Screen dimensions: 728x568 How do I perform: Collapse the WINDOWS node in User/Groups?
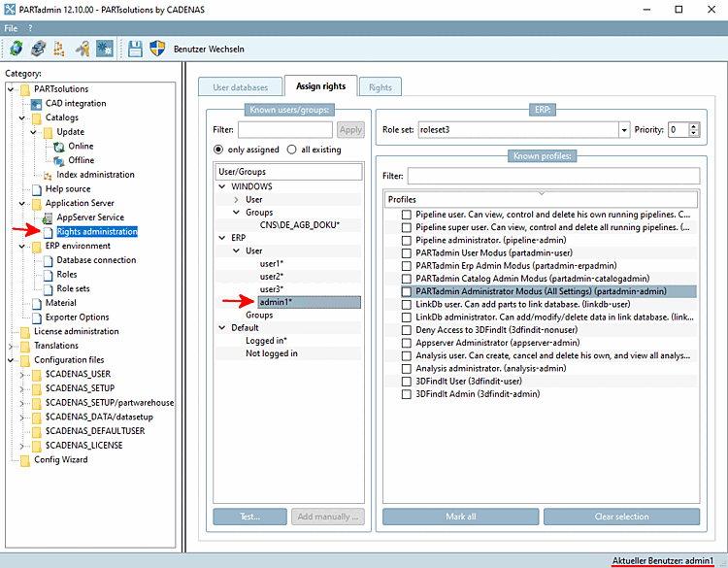pyautogui.click(x=222, y=186)
